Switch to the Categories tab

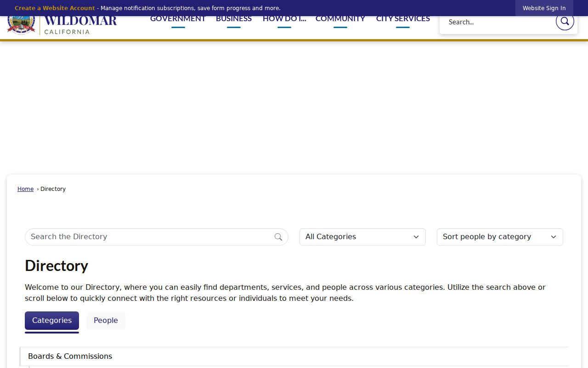point(52,321)
